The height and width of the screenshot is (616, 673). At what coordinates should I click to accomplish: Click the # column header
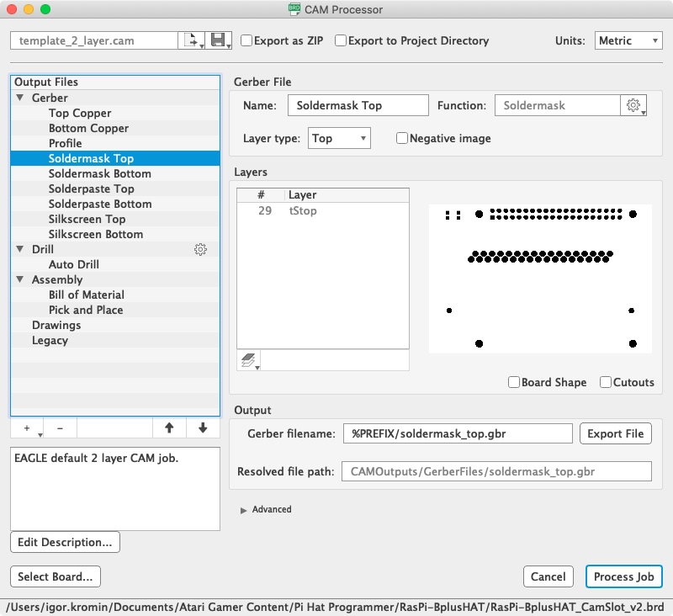(261, 195)
